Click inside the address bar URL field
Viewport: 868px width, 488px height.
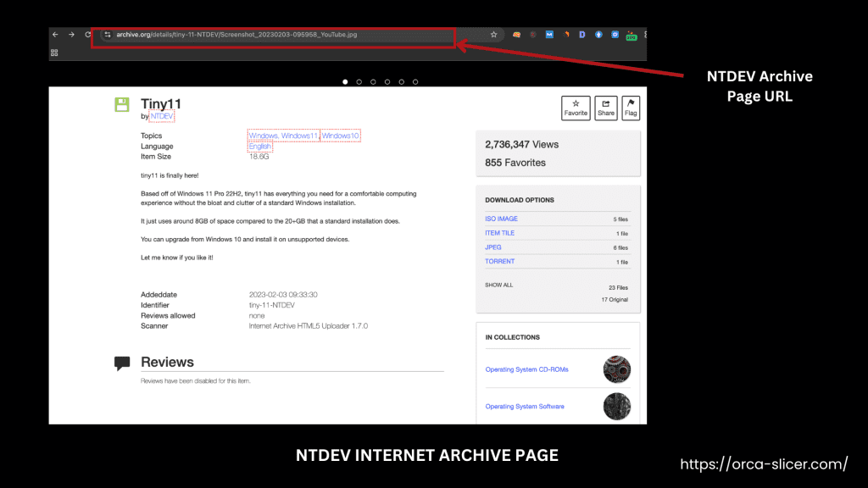[x=254, y=35]
